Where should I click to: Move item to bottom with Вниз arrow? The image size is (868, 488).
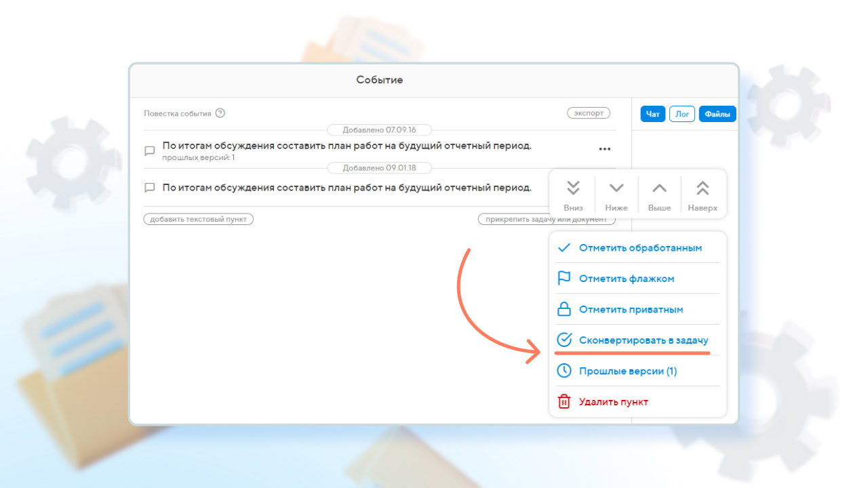tap(573, 194)
